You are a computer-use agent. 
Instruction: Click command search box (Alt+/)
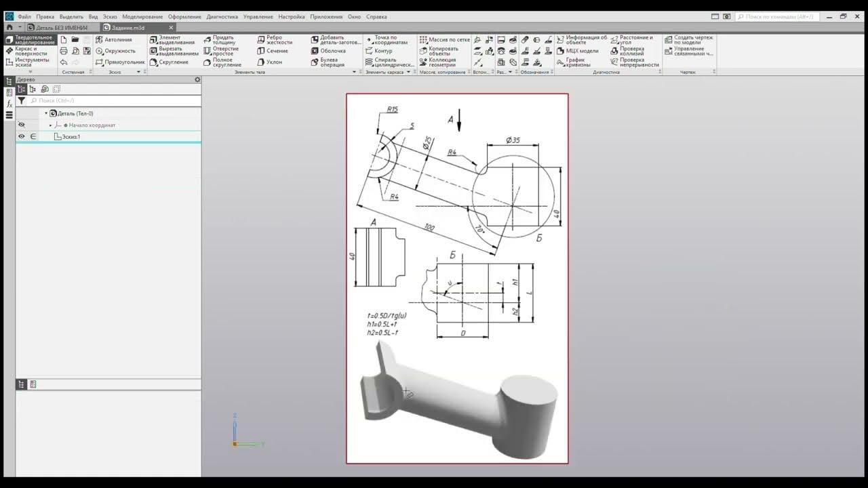click(777, 16)
